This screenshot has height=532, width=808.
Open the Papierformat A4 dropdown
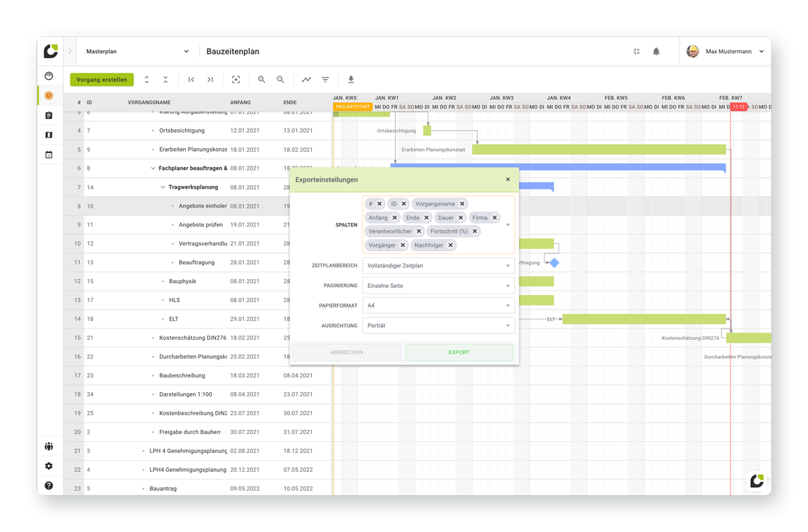[x=438, y=305]
